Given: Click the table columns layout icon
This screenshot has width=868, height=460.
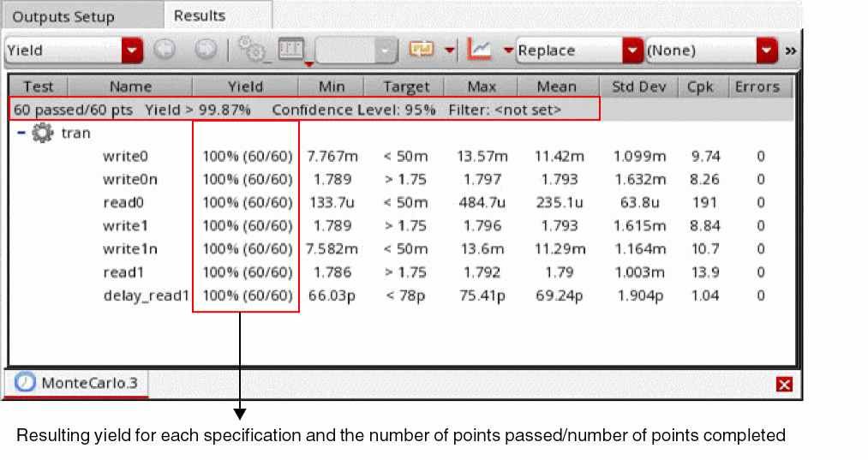Looking at the screenshot, I should (x=291, y=50).
